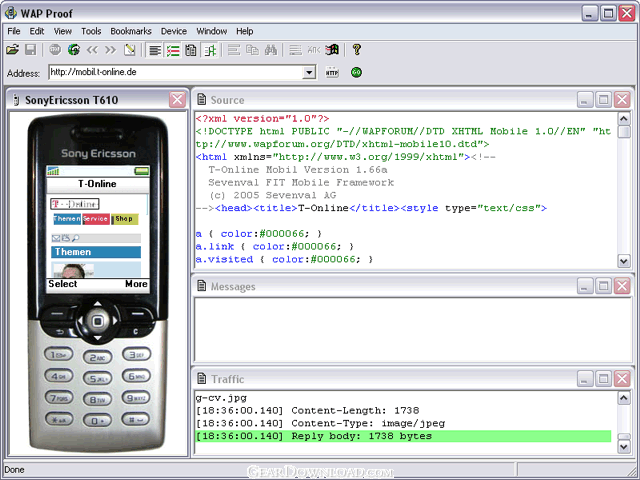Screen dimensions: 640x480
Task: Click Source panel scrollbar down arrow
Action: 624,261
